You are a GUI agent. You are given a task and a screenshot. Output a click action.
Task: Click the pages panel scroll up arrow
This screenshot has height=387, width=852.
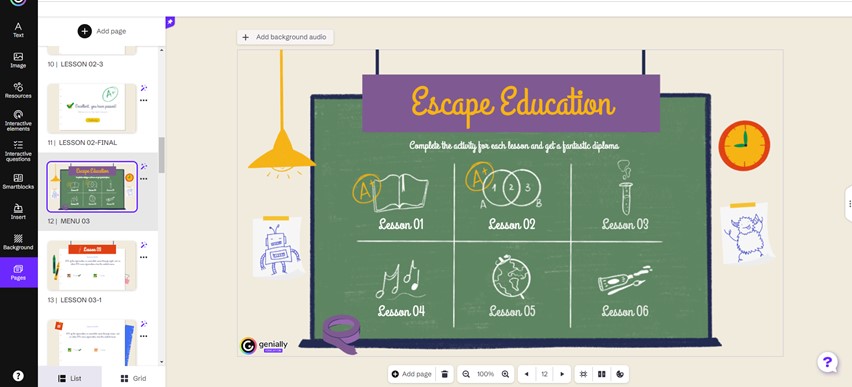click(x=161, y=50)
